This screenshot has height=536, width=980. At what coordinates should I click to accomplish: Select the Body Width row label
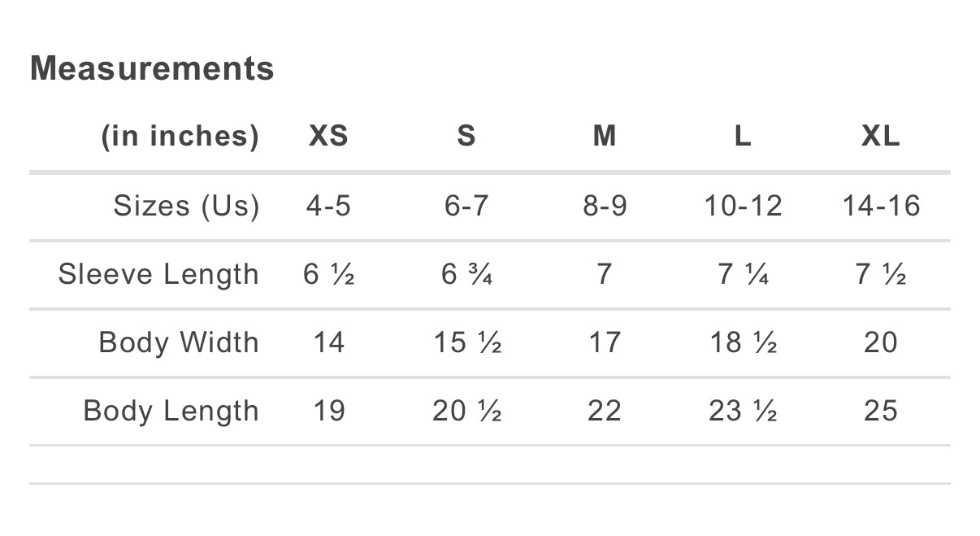point(179,342)
